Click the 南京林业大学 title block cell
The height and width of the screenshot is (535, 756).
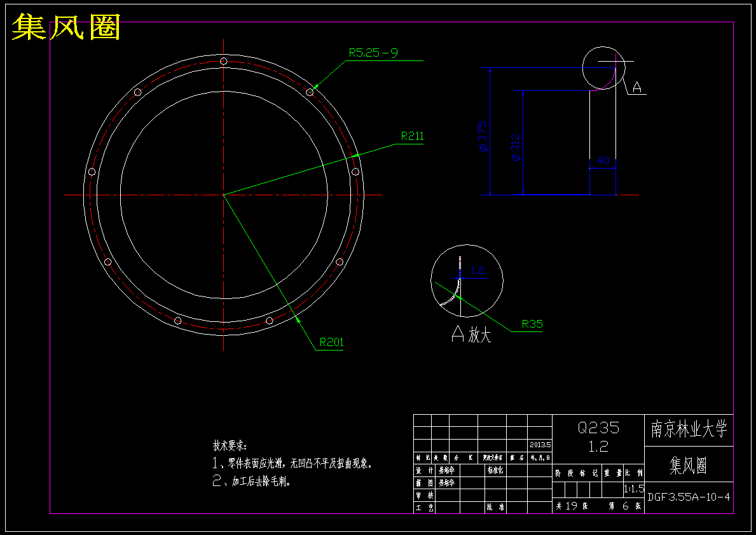pyautogui.click(x=689, y=430)
